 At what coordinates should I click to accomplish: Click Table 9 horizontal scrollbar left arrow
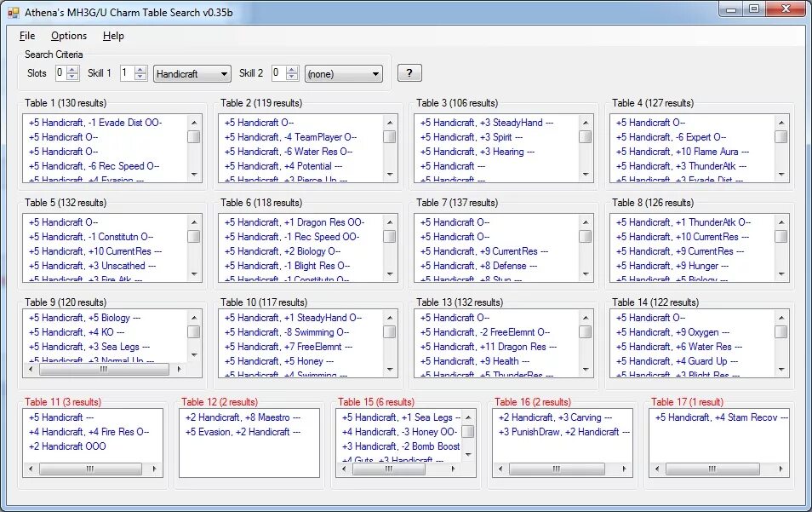(31, 369)
